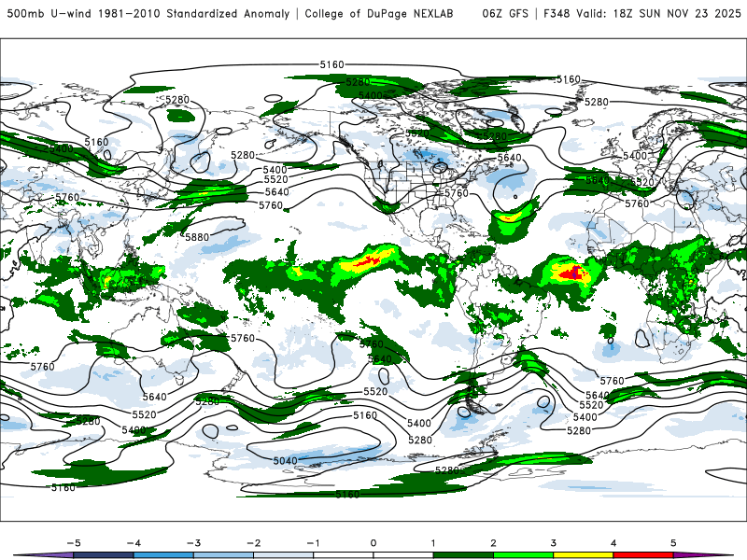Select 'SUN NOV 23 2025' valid date text
Image resolution: width=747 pixels, height=560 pixels.
(x=690, y=13)
